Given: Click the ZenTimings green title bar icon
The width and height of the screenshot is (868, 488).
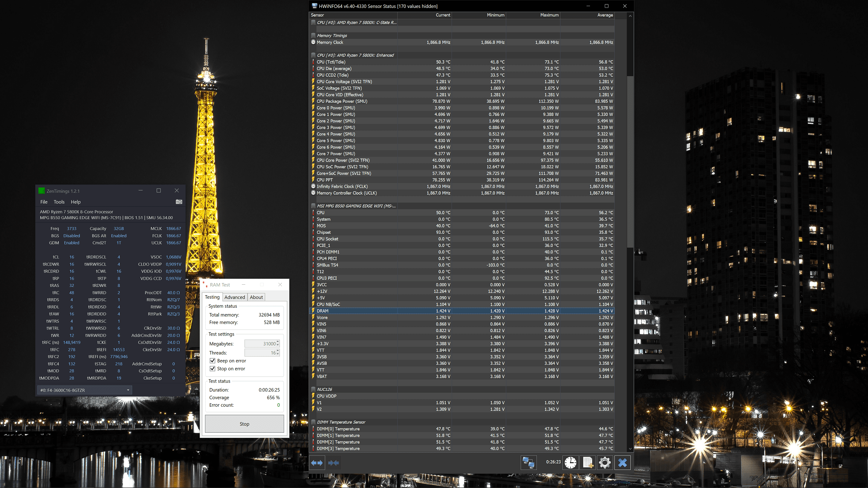Looking at the screenshot, I should [x=42, y=191].
